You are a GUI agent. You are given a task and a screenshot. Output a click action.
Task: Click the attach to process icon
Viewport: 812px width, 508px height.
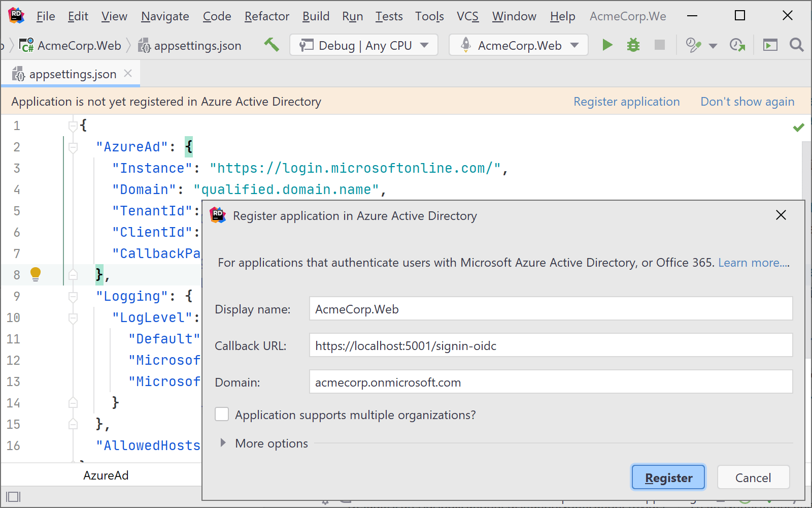tap(737, 45)
